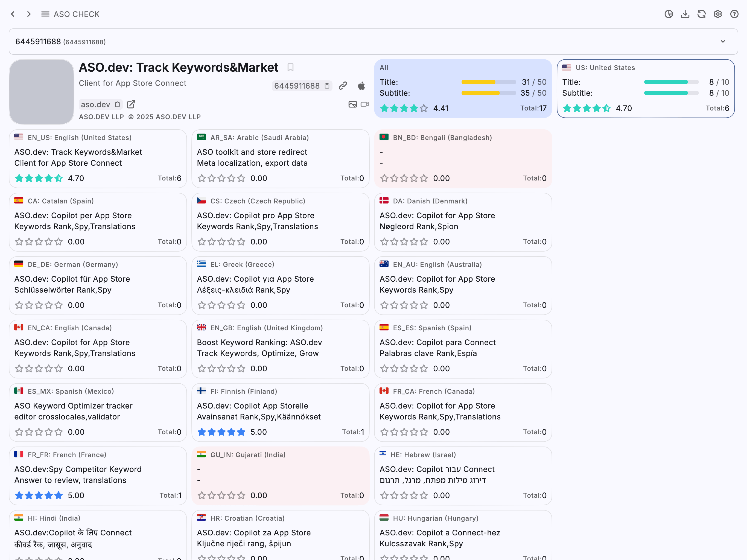
Task: Click 'Avainsanat Rank,Spy,Käännökset' subtitle
Action: (x=259, y=417)
